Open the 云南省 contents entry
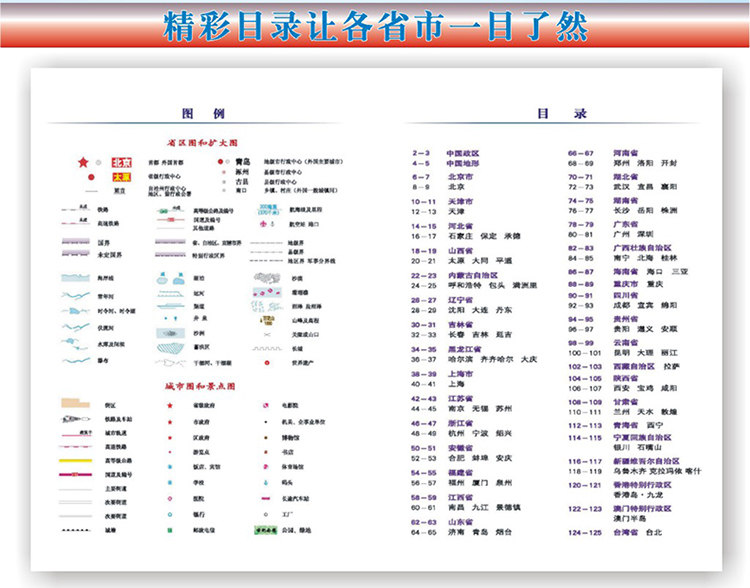Screen dimensions: 750x588 tap(626, 343)
